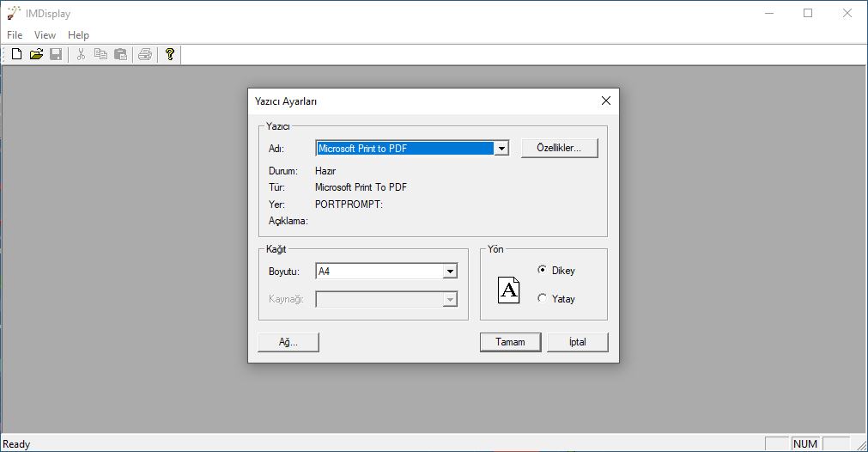Cancel with the İptal button

pos(577,342)
